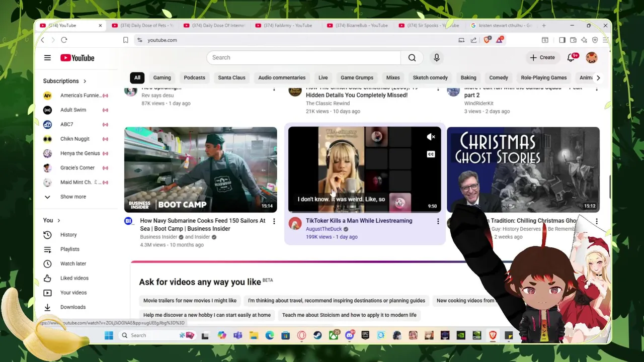Open History in the sidebar
The height and width of the screenshot is (362, 644).
[x=68, y=235]
